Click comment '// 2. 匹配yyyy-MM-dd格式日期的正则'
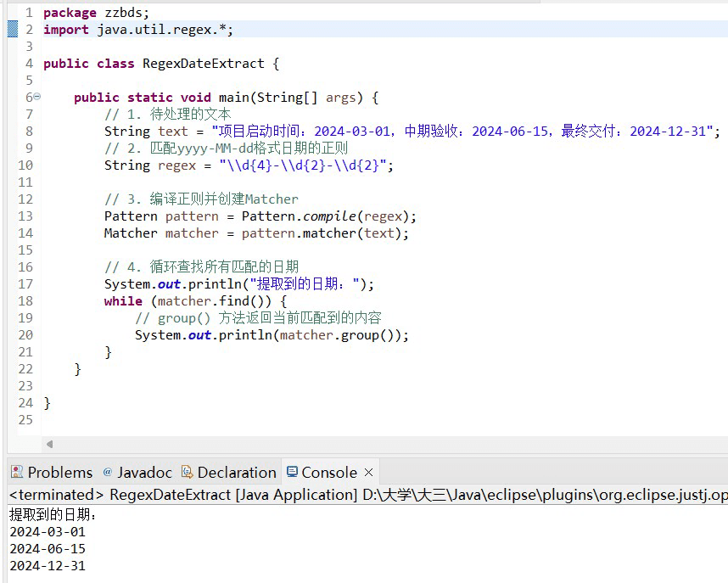The image size is (728, 583). tap(226, 149)
